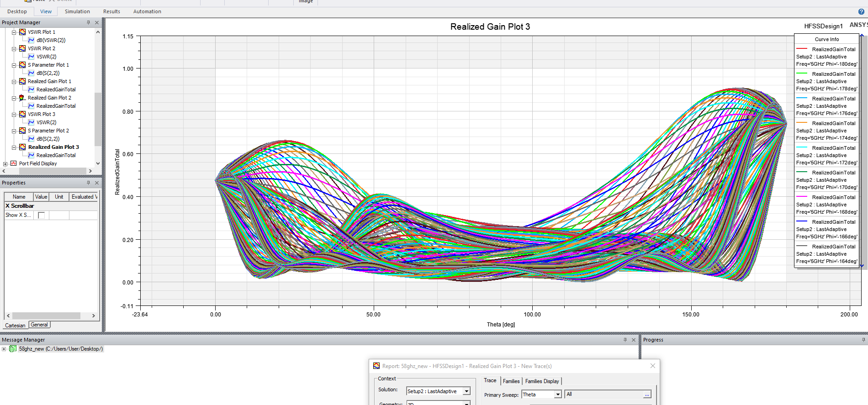Click the red curve swatch for Phi=-180deg

coord(802,49)
